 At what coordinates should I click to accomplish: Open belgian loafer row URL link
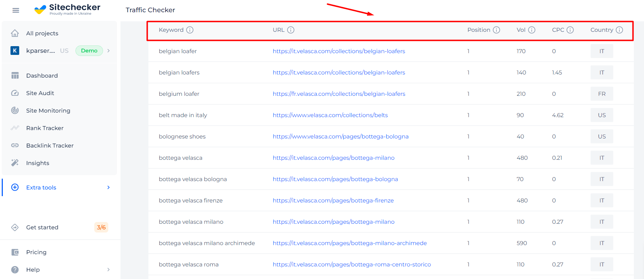coord(339,51)
